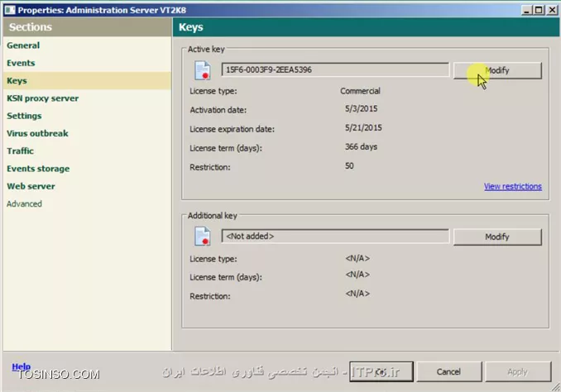Open the Events section

point(21,63)
